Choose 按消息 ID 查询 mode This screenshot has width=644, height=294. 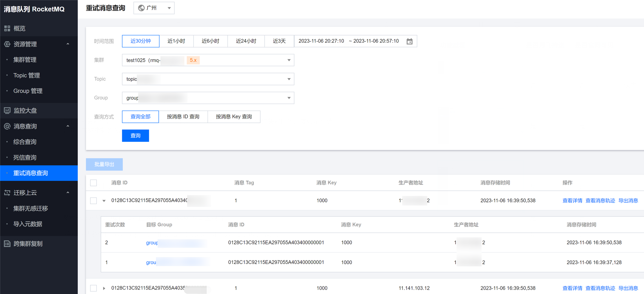(183, 117)
